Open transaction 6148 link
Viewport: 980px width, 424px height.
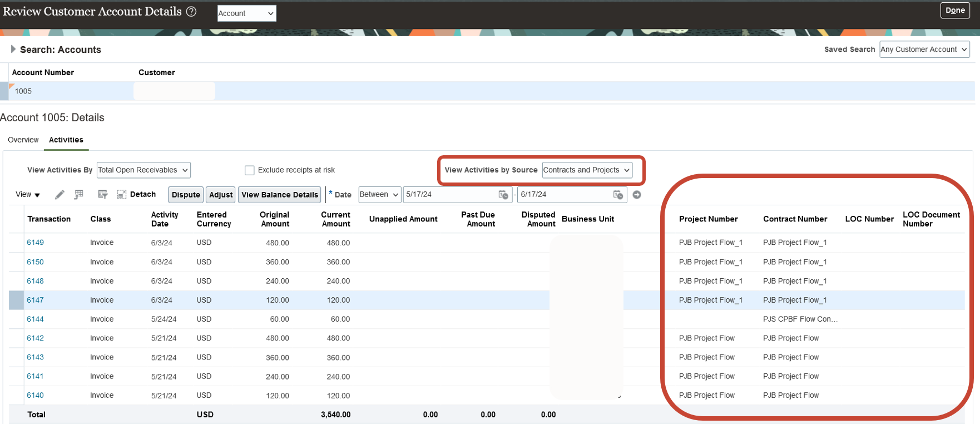[35, 281]
